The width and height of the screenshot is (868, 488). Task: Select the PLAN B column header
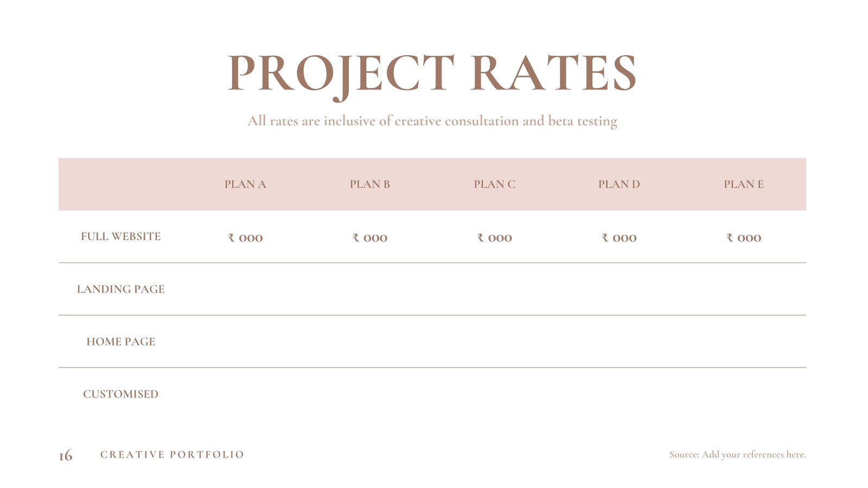[x=370, y=184]
